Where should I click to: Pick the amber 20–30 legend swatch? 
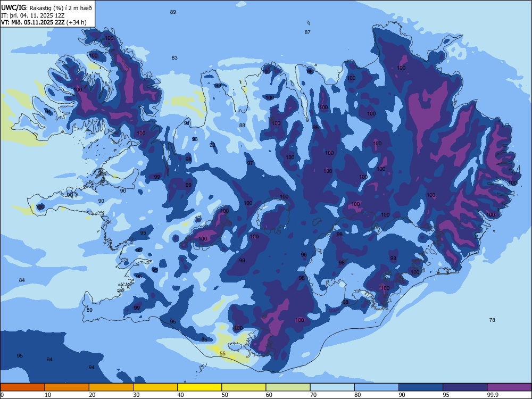click(x=111, y=387)
